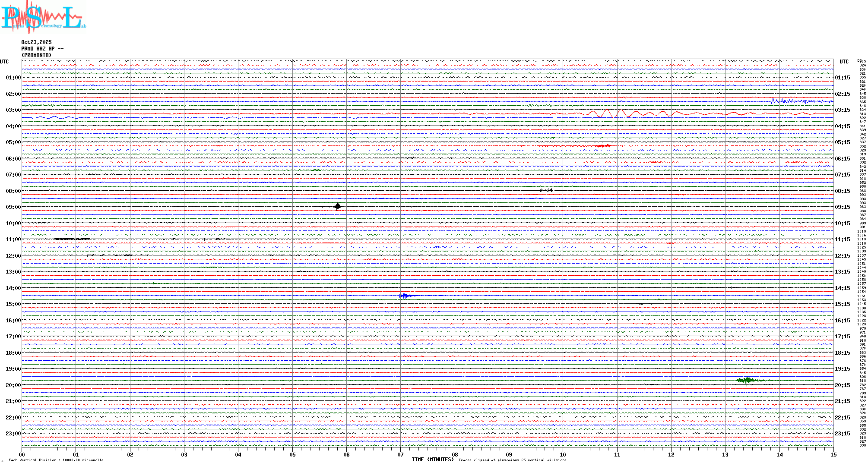Click the minute 15 tick label at bottom right
Viewport: 868px width, 466px height.
[x=833, y=454]
